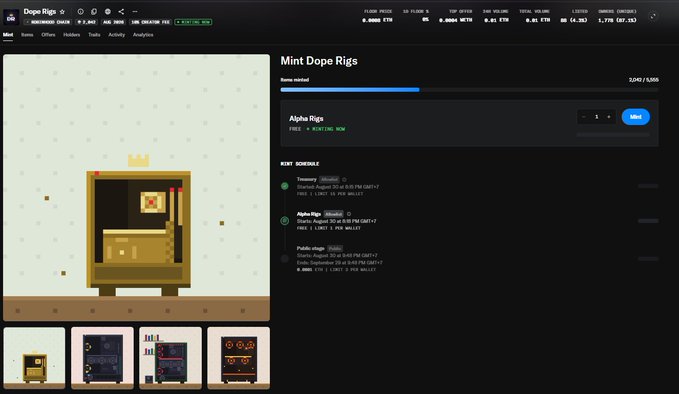Viewport: 679px width, 394px height.
Task: Click the Owners (Unique) stat
Action: pyautogui.click(x=617, y=16)
